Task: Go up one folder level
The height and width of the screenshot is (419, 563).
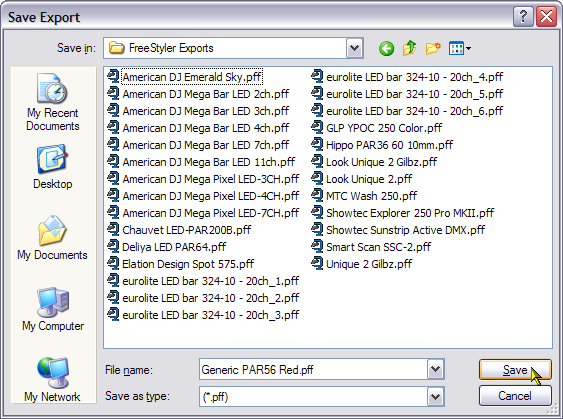Action: (410, 48)
